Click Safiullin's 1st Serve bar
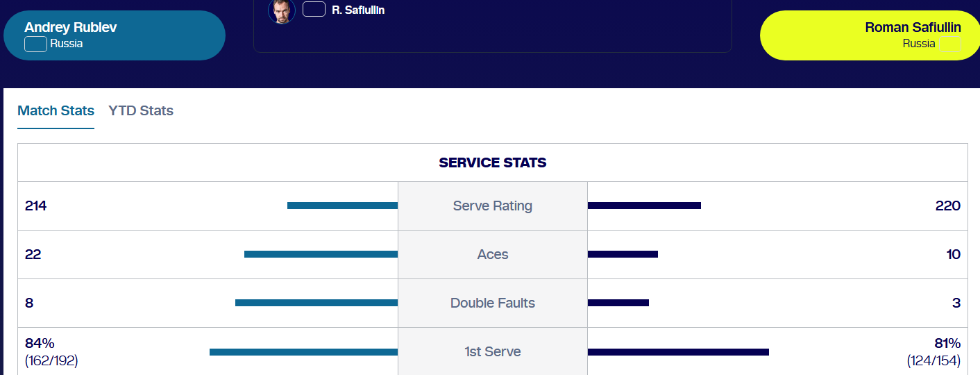The height and width of the screenshot is (375, 980). point(678,351)
